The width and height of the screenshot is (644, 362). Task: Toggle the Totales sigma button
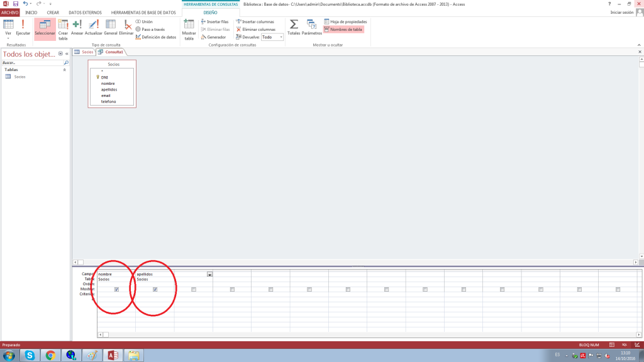(294, 28)
